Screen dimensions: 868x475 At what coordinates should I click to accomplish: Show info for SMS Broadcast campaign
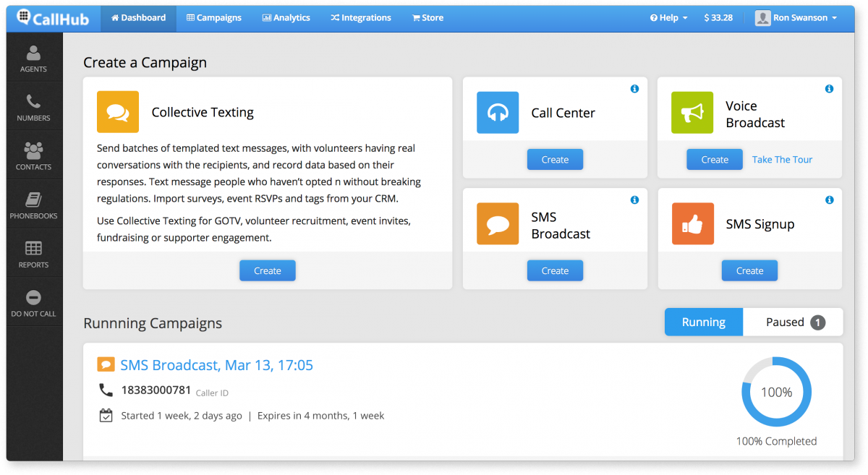coord(634,200)
